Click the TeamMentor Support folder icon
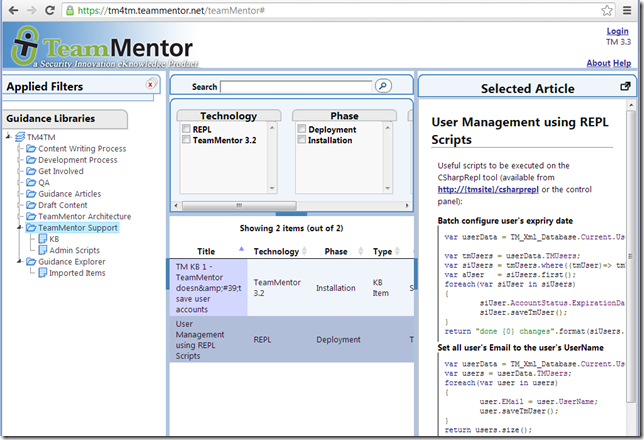 [31, 227]
